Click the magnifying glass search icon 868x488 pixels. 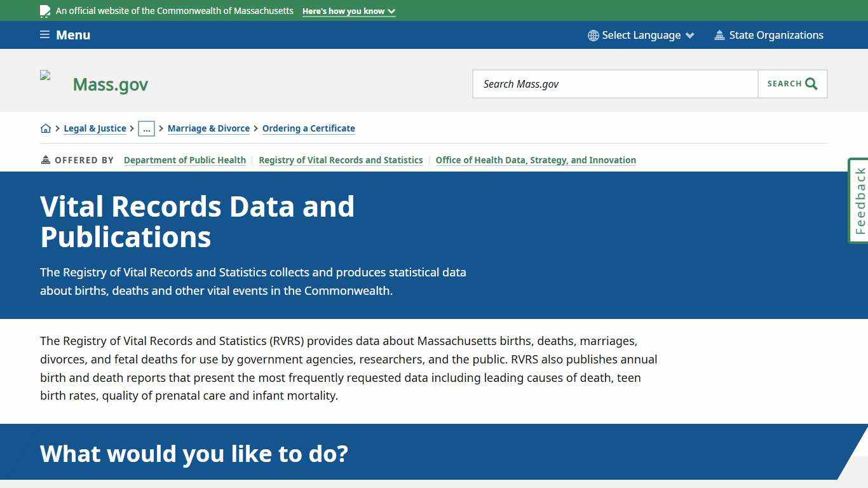(x=811, y=83)
